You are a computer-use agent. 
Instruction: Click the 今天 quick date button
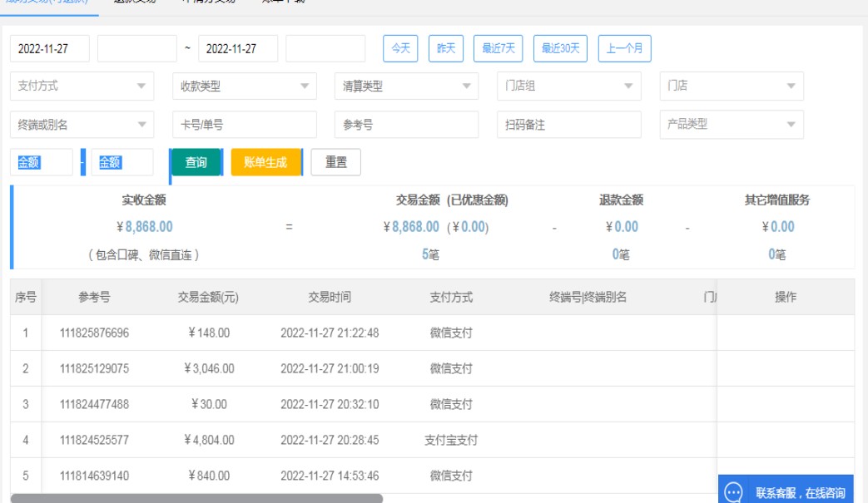click(x=400, y=48)
